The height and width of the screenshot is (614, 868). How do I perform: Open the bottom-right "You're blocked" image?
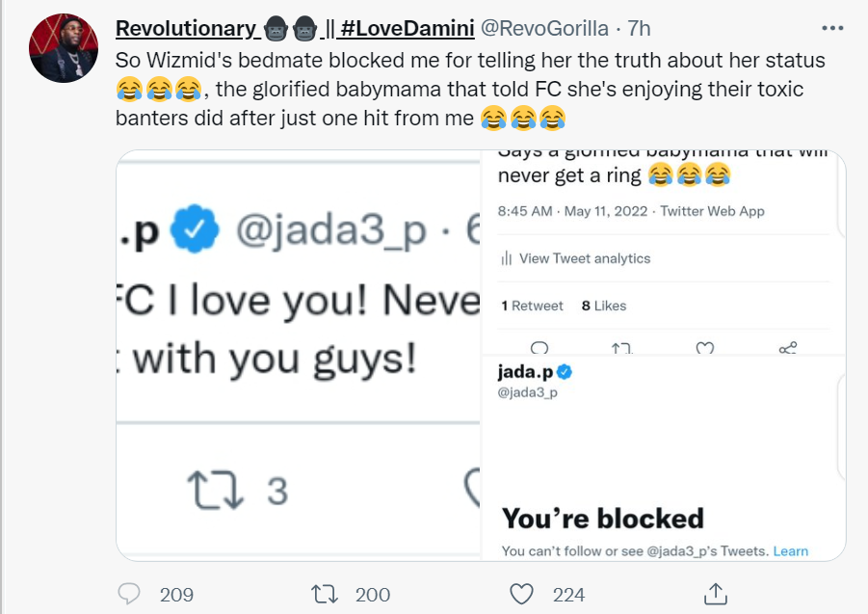[664, 457]
